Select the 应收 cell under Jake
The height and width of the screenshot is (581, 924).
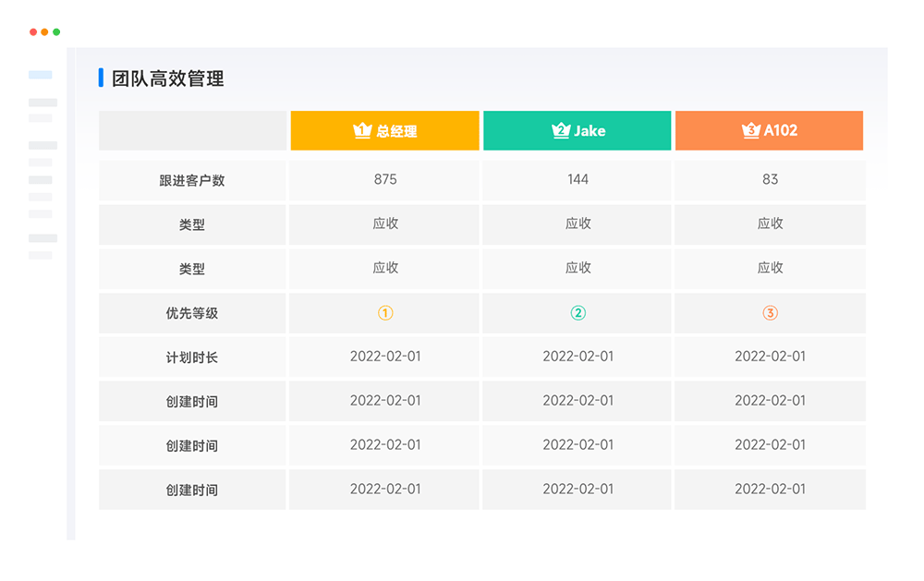[577, 224]
